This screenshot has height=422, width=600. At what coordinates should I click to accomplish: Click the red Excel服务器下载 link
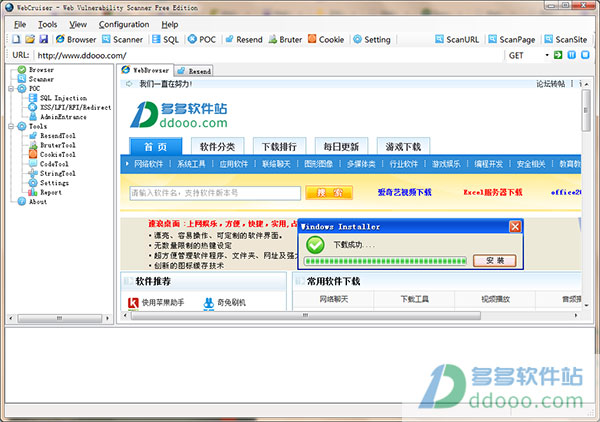click(493, 192)
